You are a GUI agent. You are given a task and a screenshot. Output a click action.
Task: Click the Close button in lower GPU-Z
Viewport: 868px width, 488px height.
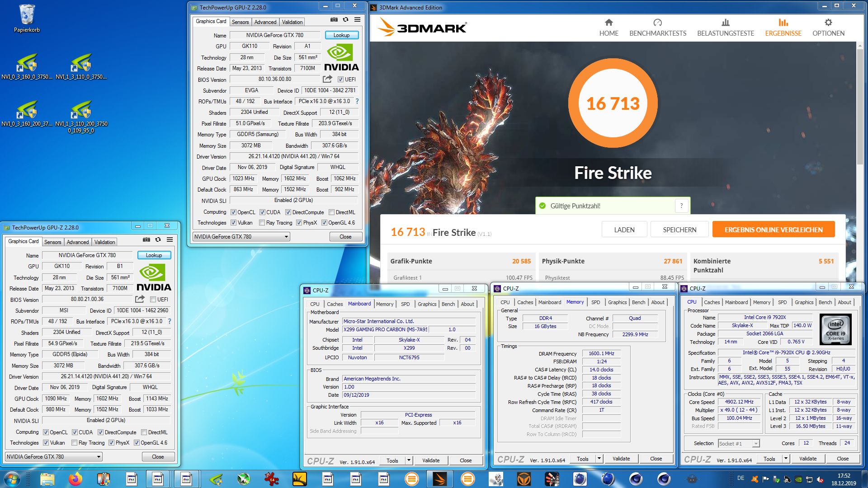(x=158, y=457)
